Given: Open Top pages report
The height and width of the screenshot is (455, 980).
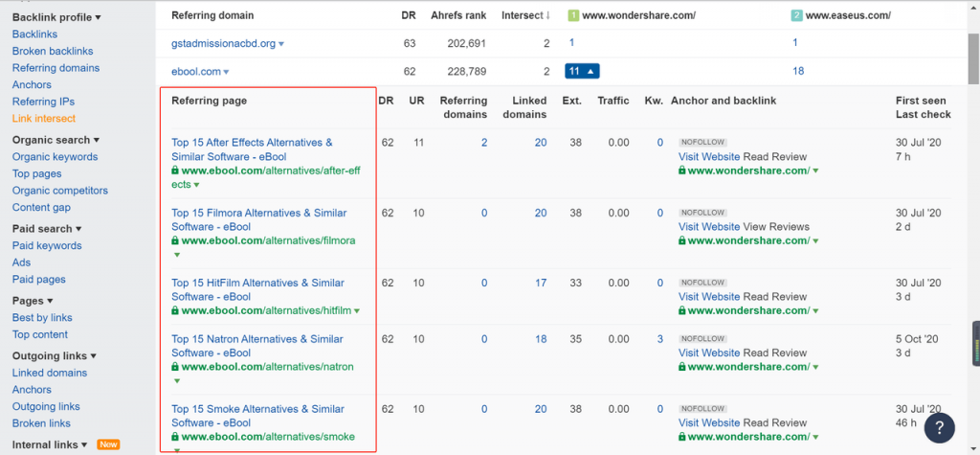Looking at the screenshot, I should pyautogui.click(x=37, y=174).
